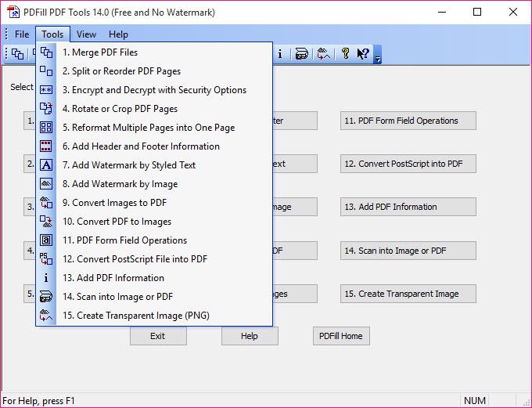Choose 1. Merge PDF Files
The height and width of the screenshot is (408, 532).
(154, 52)
